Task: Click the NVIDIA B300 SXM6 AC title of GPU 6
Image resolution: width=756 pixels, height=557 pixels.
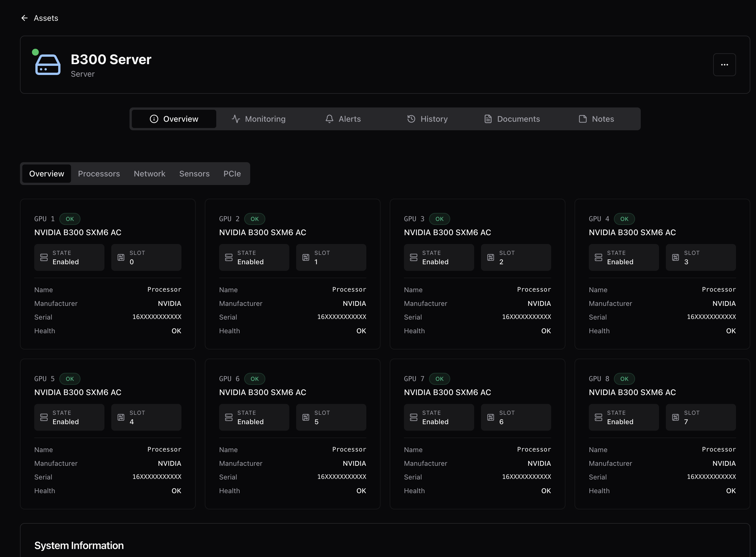Action: (263, 392)
